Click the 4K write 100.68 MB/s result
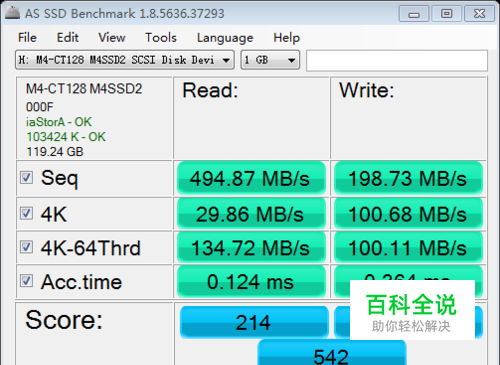Image resolution: width=500 pixels, height=365 pixels. 408,214
